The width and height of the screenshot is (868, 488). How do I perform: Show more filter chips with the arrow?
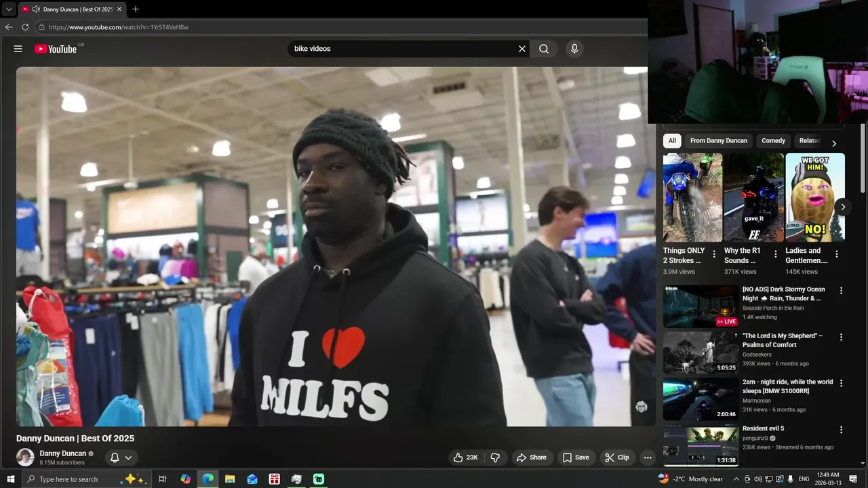coord(834,144)
